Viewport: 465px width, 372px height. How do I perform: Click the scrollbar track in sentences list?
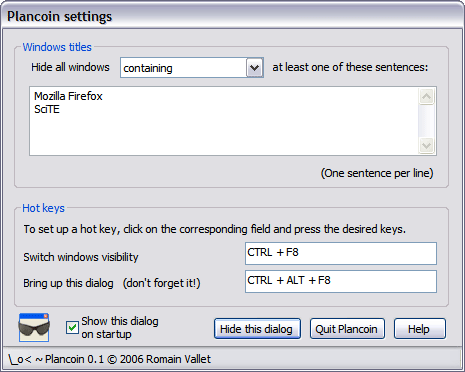[x=426, y=121]
